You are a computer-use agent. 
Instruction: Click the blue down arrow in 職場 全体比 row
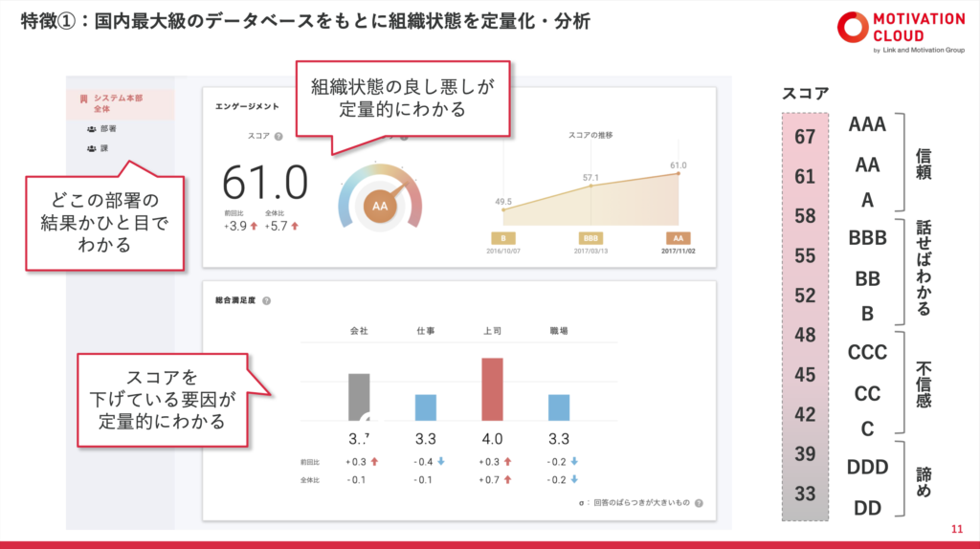tap(574, 480)
